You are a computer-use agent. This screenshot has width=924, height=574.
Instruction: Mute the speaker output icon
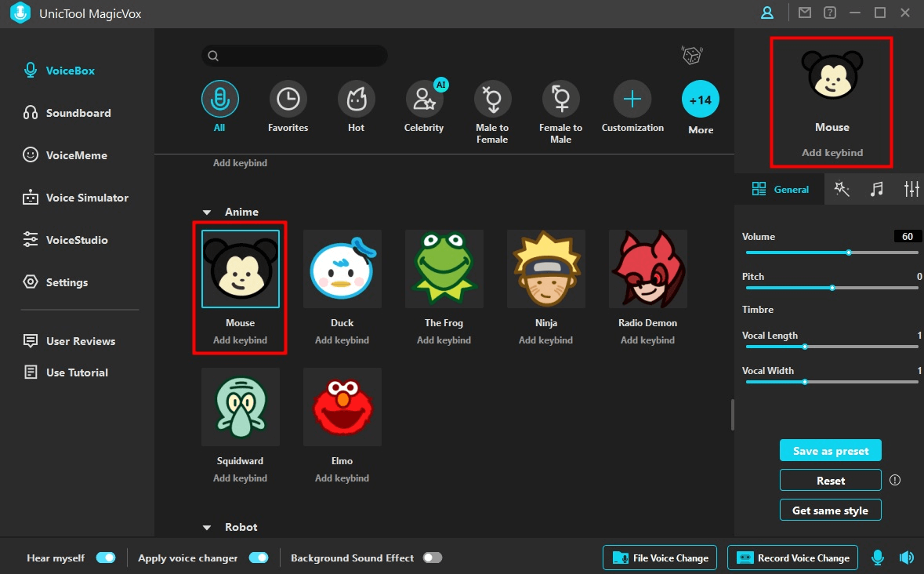click(906, 558)
